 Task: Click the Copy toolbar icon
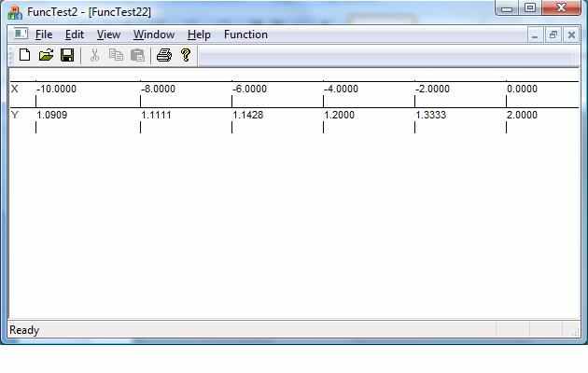click(x=116, y=55)
